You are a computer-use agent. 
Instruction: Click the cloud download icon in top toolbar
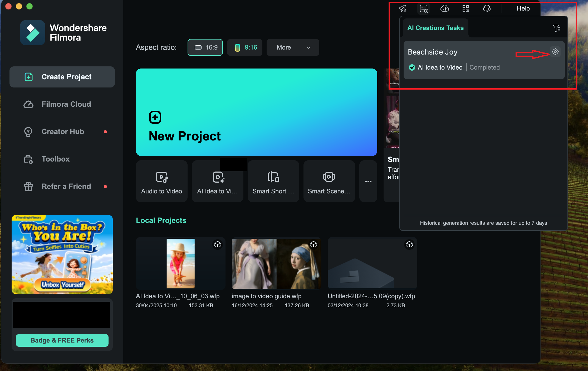point(445,9)
